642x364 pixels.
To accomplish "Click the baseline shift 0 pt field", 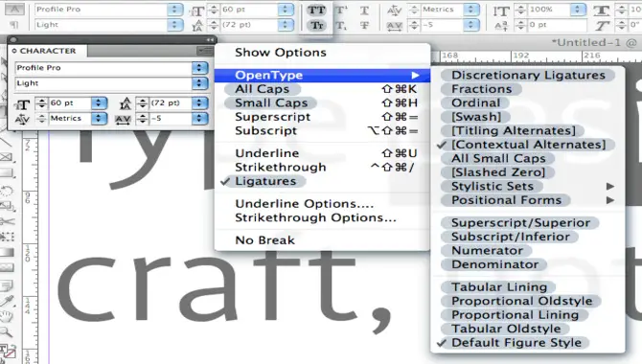I will pos(558,25).
